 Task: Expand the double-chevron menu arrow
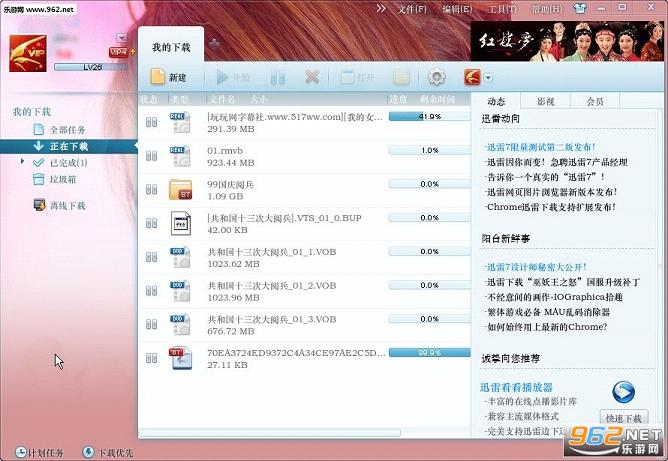381,9
